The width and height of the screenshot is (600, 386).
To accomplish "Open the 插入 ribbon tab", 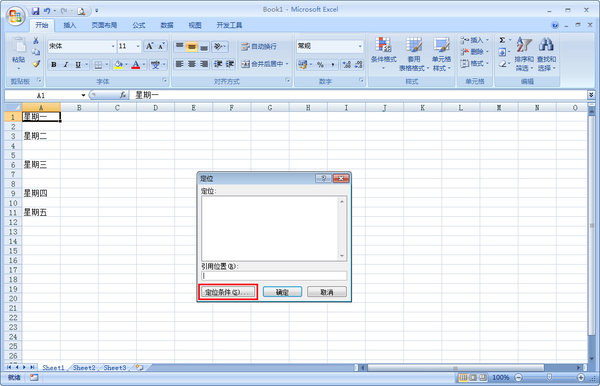I will [70, 25].
